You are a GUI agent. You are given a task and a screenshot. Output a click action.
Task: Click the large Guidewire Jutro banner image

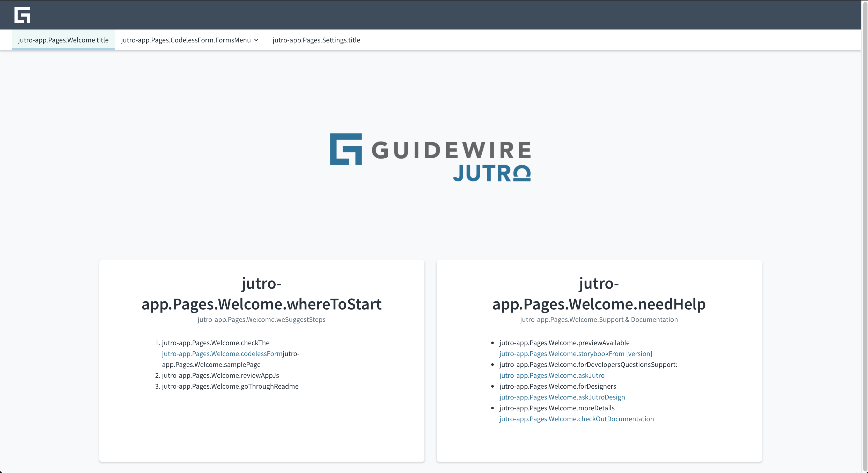click(x=430, y=157)
